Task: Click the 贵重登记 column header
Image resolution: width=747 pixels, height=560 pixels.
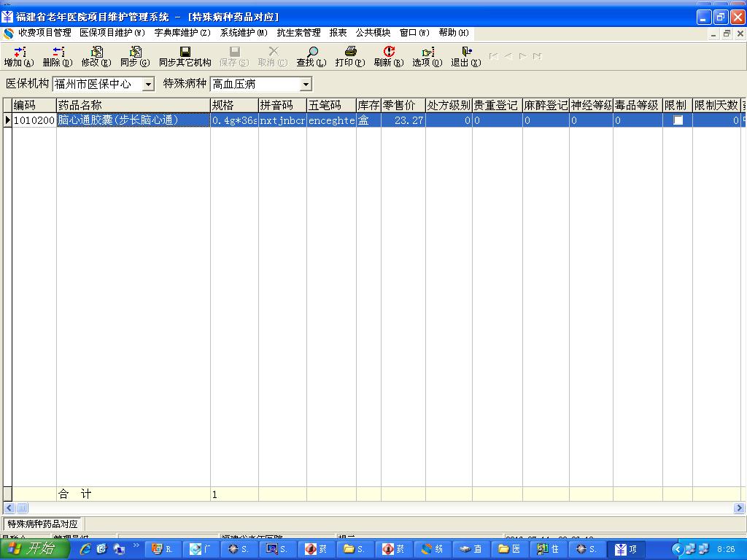Action: pyautogui.click(x=498, y=105)
